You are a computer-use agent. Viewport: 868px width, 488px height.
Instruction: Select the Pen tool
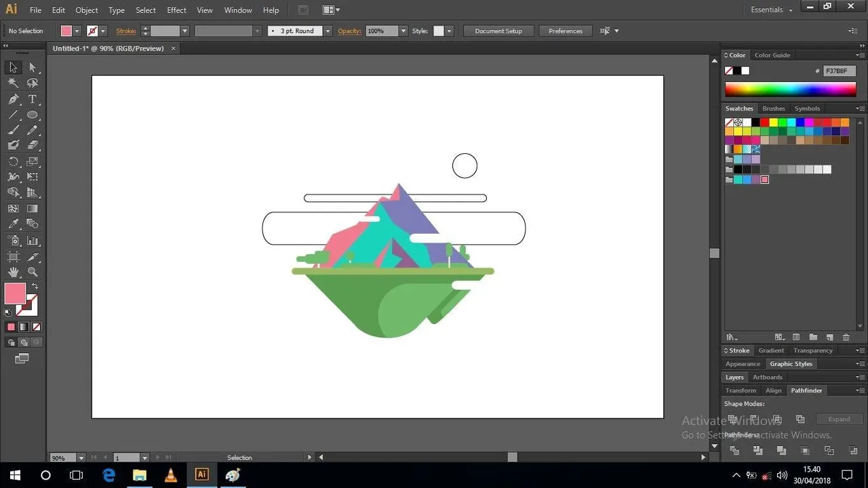13,99
